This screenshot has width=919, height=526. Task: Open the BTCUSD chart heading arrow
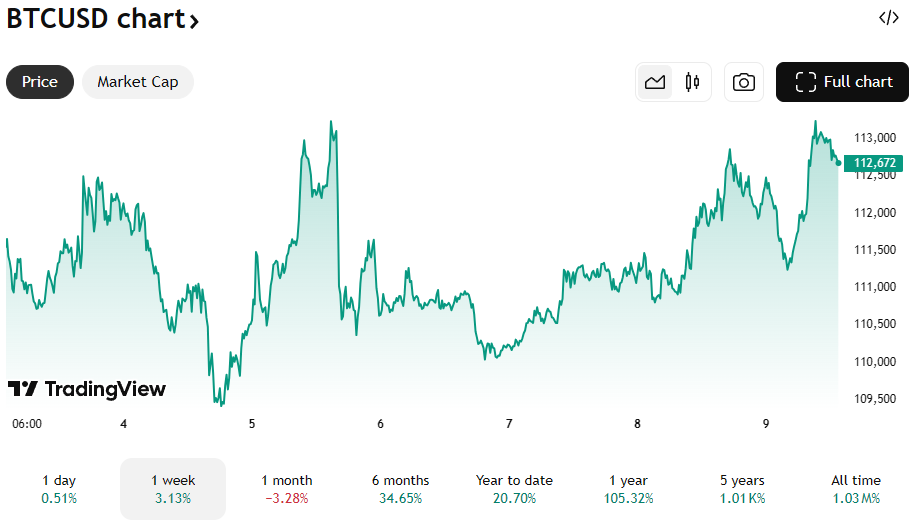coord(194,22)
